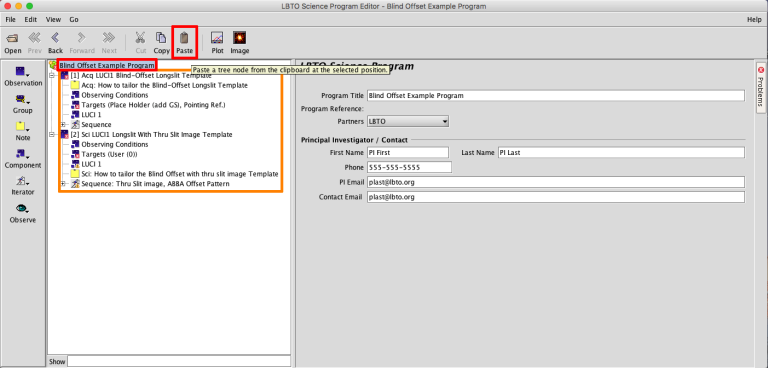Click the Observe eye icon
768x368 pixels.
(x=22, y=208)
